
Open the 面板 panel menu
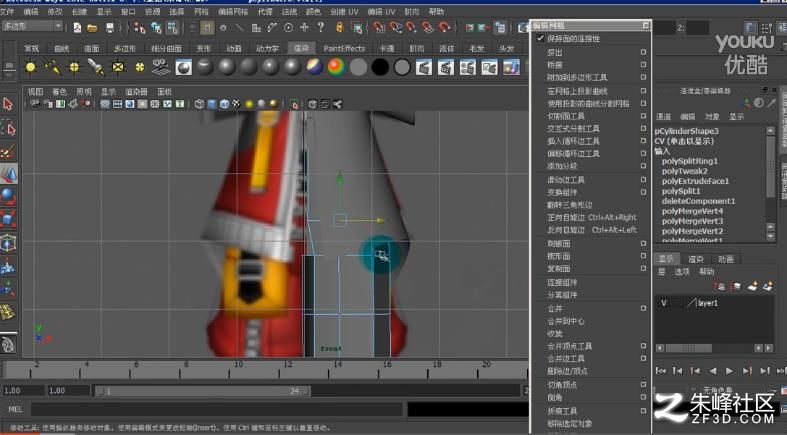[x=165, y=92]
